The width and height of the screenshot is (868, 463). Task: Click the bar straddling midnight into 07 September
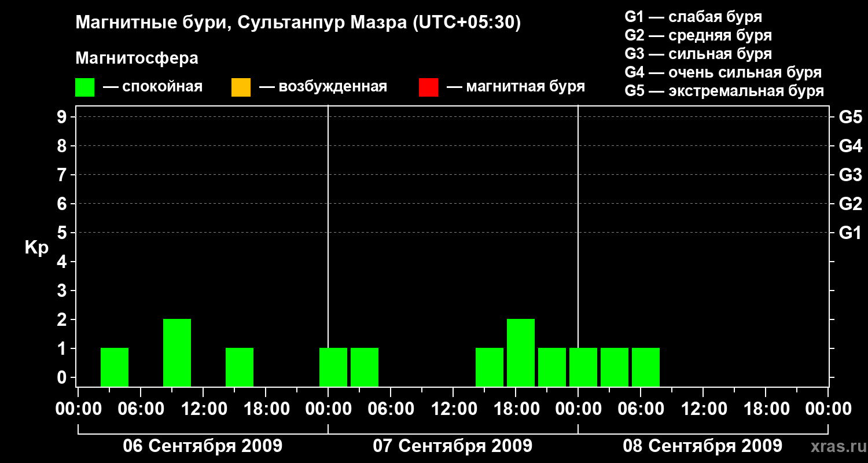(x=333, y=367)
